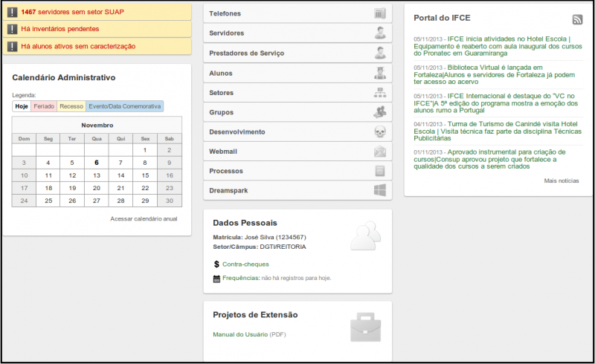Click the envelope icon beside Webmail
Viewport: 595px width, 364px height.
(x=380, y=152)
